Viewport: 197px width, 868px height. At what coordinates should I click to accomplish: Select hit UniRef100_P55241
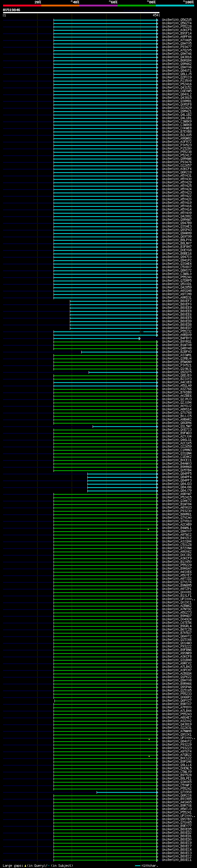click(176, 812)
